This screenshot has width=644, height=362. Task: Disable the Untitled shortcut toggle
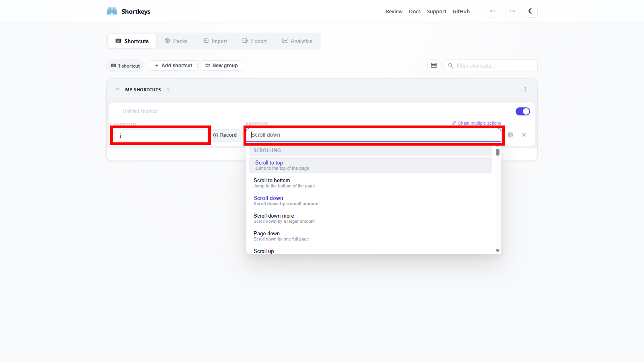click(x=522, y=111)
